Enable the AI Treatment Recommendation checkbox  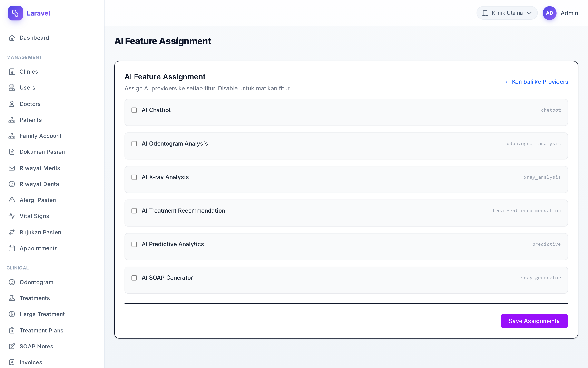point(134,211)
